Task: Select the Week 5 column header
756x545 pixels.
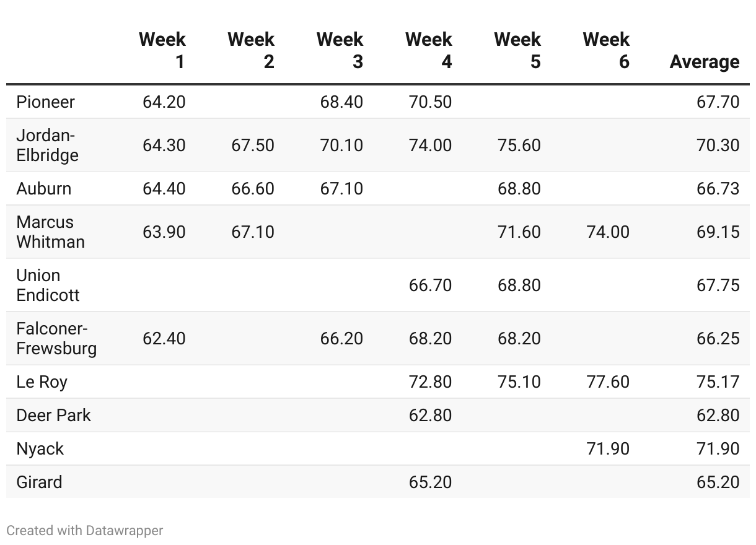Action: coord(517,50)
